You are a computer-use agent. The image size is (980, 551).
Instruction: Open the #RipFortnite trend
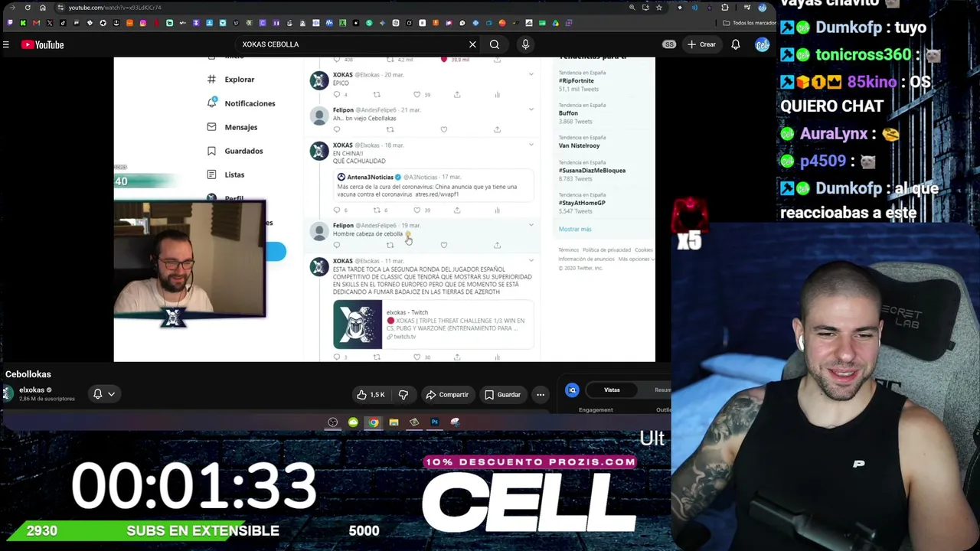click(x=577, y=80)
